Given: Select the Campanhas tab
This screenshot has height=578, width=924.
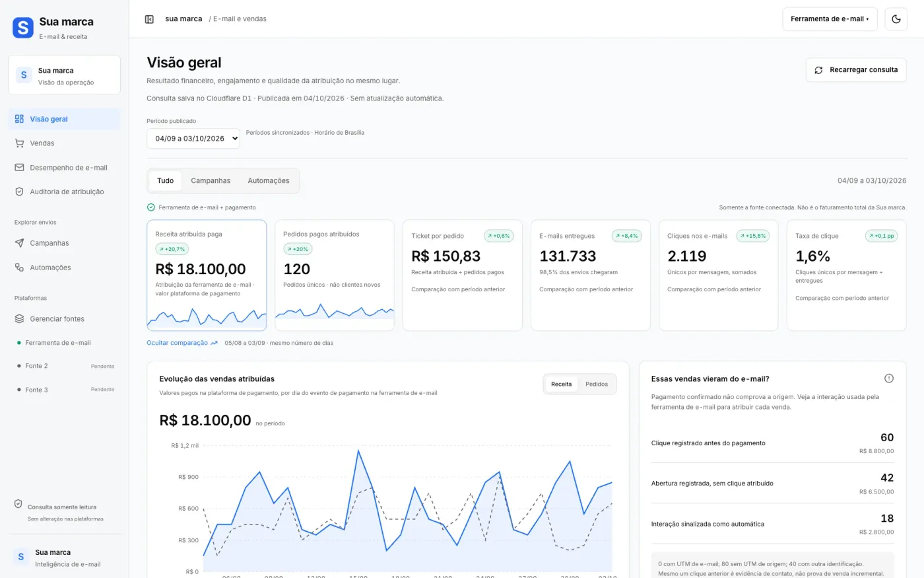Looking at the screenshot, I should tap(211, 181).
